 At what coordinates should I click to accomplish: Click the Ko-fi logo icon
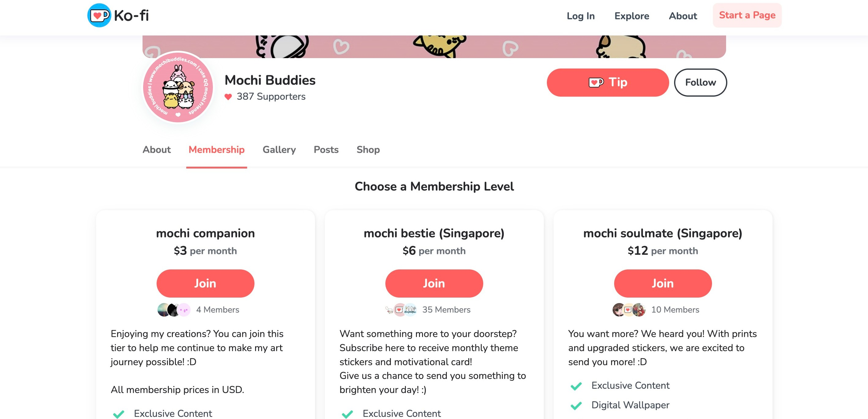point(100,15)
